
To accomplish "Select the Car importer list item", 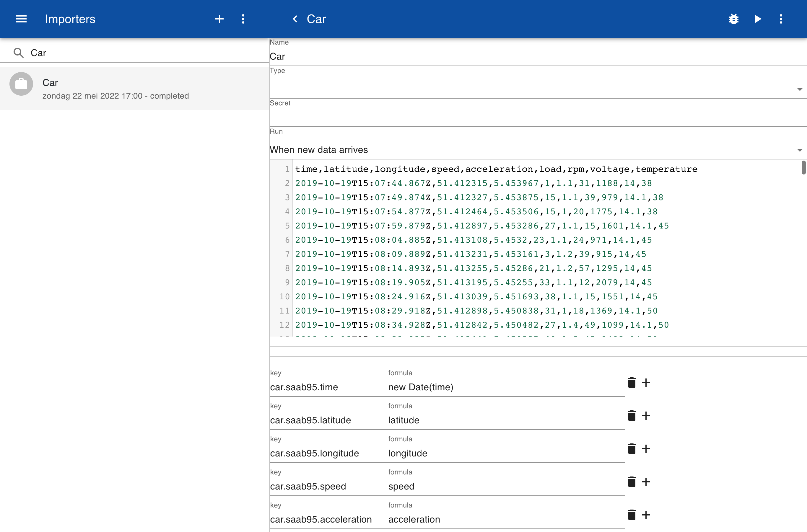I will 134,89.
